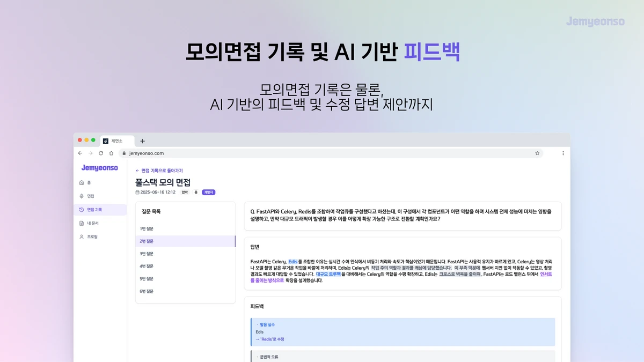Viewport: 644px width, 362px height.
Task: Click the microphone icon next to 면접
Action: click(x=82, y=196)
